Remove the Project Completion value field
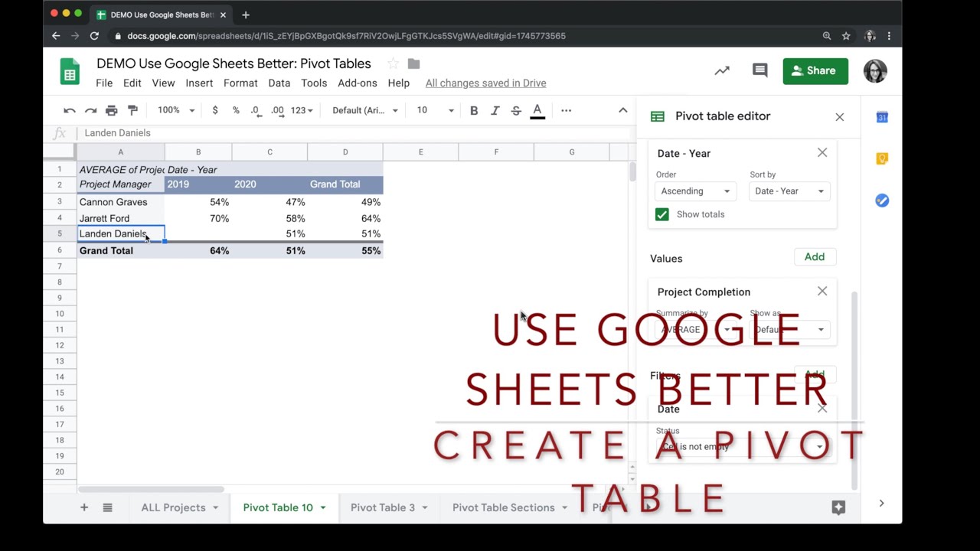Image resolution: width=980 pixels, height=551 pixels. 822,292
